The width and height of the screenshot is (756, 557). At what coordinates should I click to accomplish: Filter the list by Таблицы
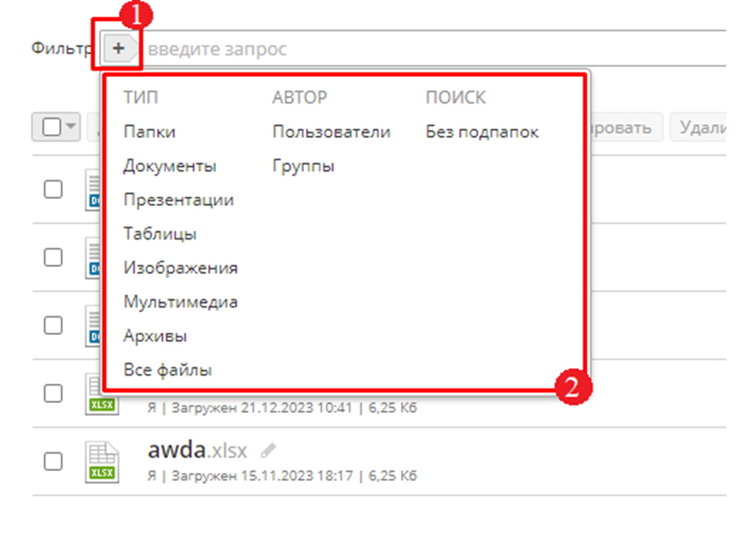pyautogui.click(x=160, y=234)
